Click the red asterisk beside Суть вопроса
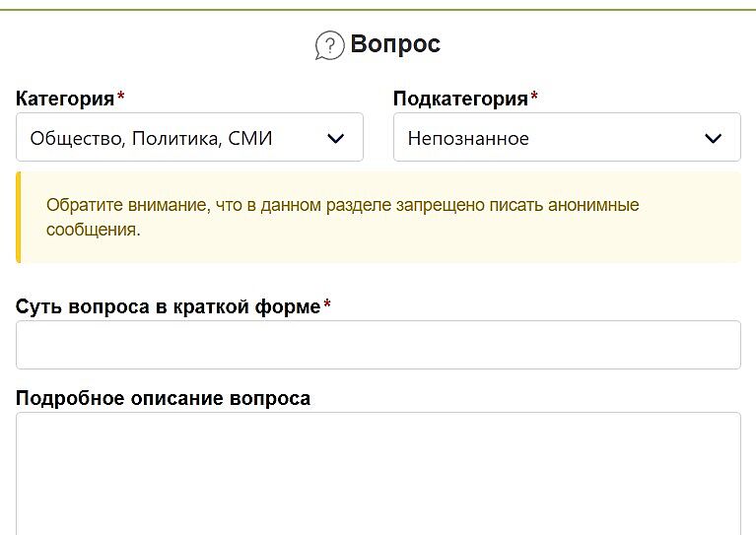This screenshot has width=756, height=535. pyautogui.click(x=327, y=305)
